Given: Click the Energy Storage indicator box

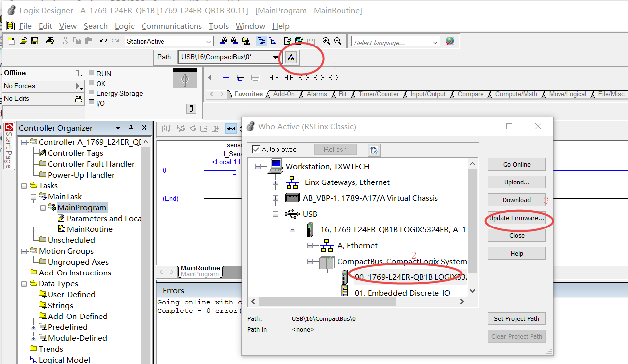Looking at the screenshot, I should point(91,92).
